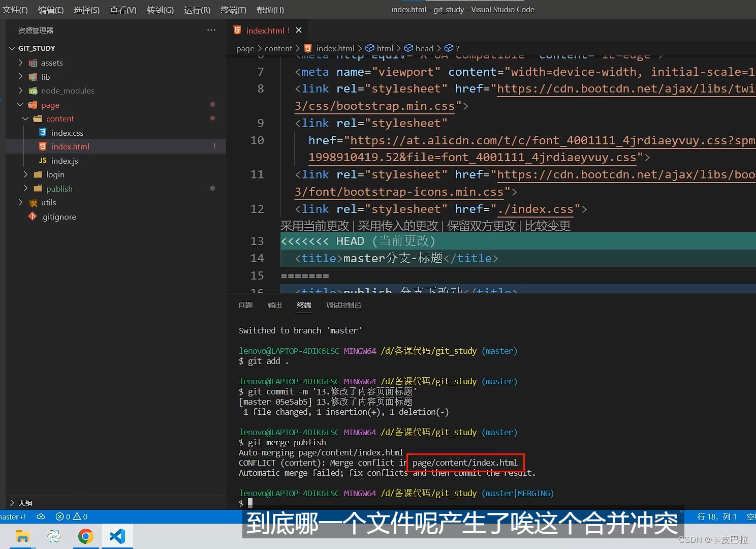Click 'html' breadcrumb symbol
Viewport: 756px width, 549px height.
385,48
